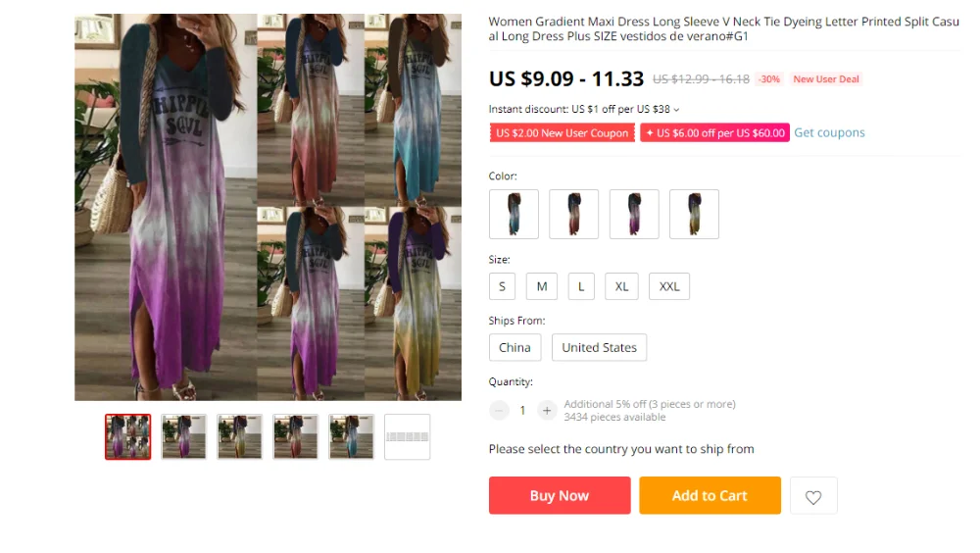The height and width of the screenshot is (553, 980).
Task: Click the Buy Now button
Action: (560, 495)
